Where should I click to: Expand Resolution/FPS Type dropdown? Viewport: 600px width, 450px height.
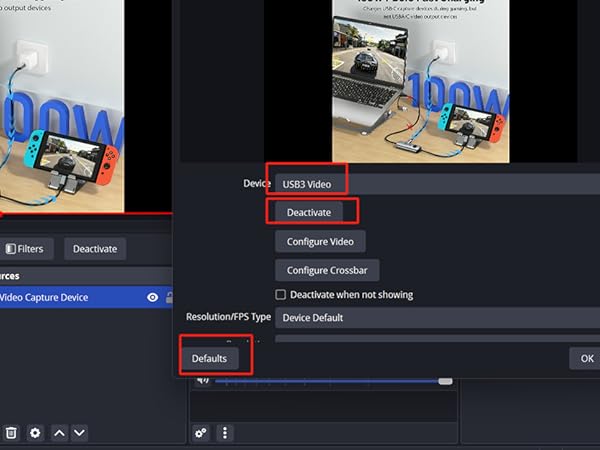pyautogui.click(x=435, y=317)
